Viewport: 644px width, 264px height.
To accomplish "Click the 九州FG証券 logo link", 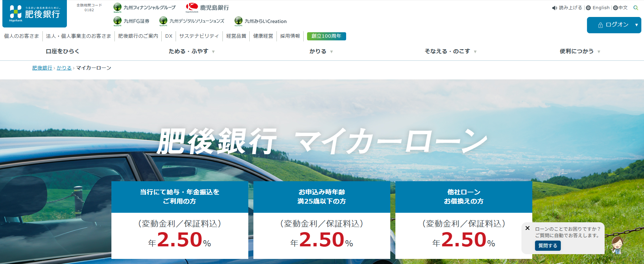I will pos(131,21).
